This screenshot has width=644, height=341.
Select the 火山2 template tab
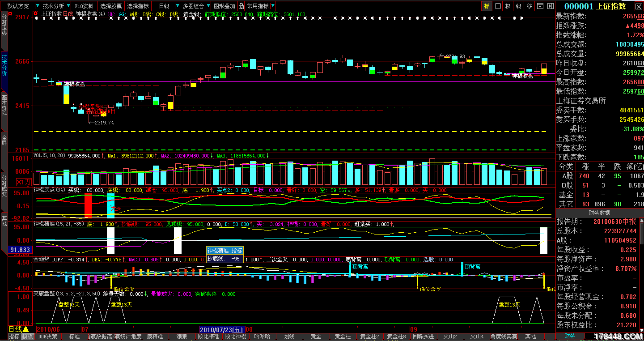point(450,337)
